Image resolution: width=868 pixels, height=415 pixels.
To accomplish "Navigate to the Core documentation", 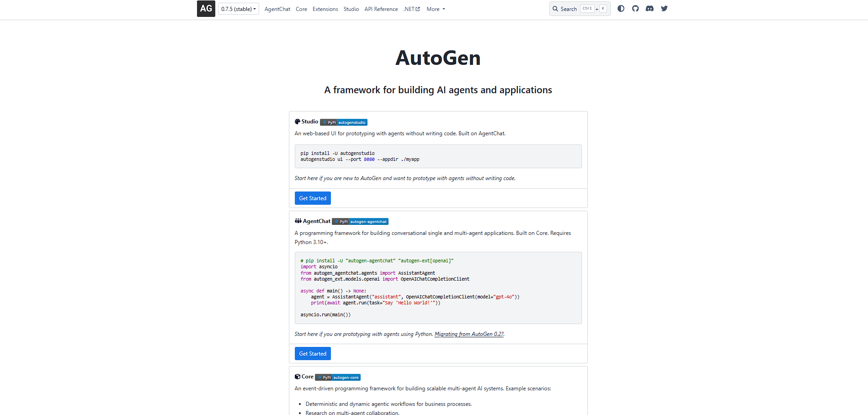I will coord(301,9).
